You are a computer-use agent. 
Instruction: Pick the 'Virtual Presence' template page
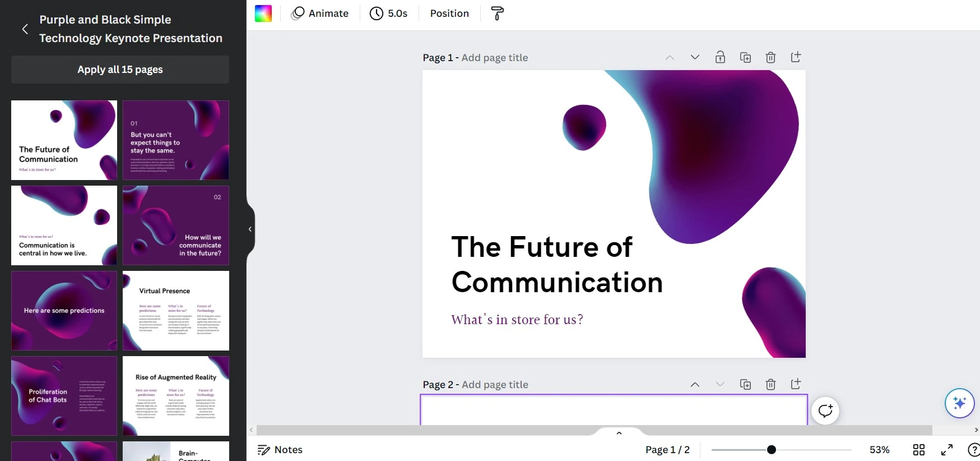[x=176, y=311]
